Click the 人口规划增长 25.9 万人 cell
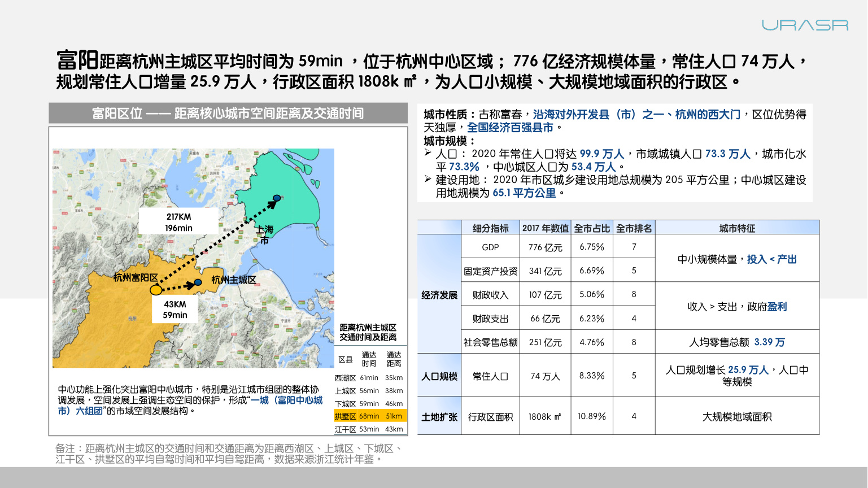The image size is (868, 488). tap(737, 376)
